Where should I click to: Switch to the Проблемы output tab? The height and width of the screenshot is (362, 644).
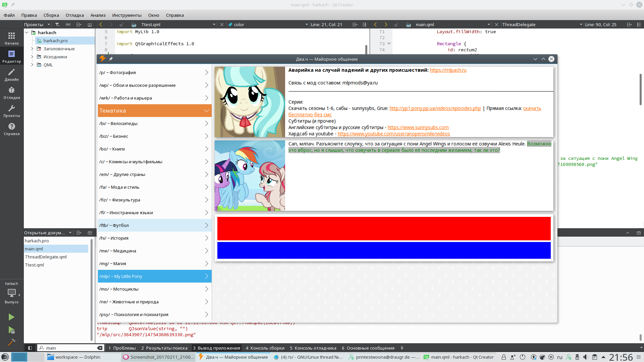click(x=122, y=348)
